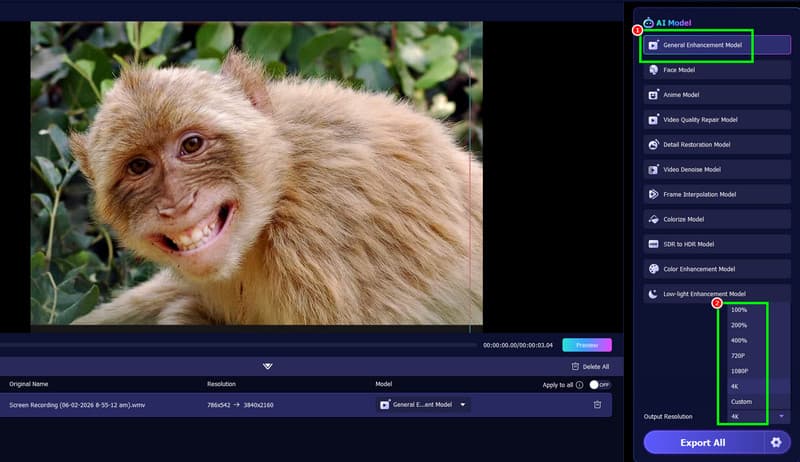Choose the Face Model icon
The width and height of the screenshot is (800, 462).
point(653,70)
